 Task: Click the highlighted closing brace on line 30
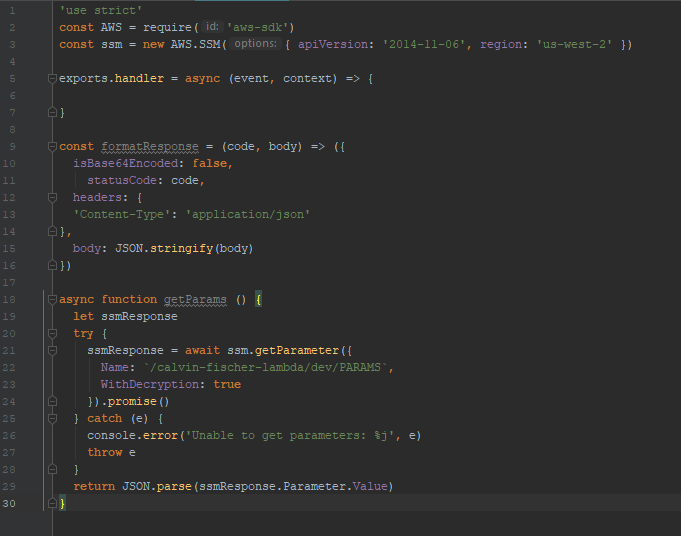[x=63, y=504]
